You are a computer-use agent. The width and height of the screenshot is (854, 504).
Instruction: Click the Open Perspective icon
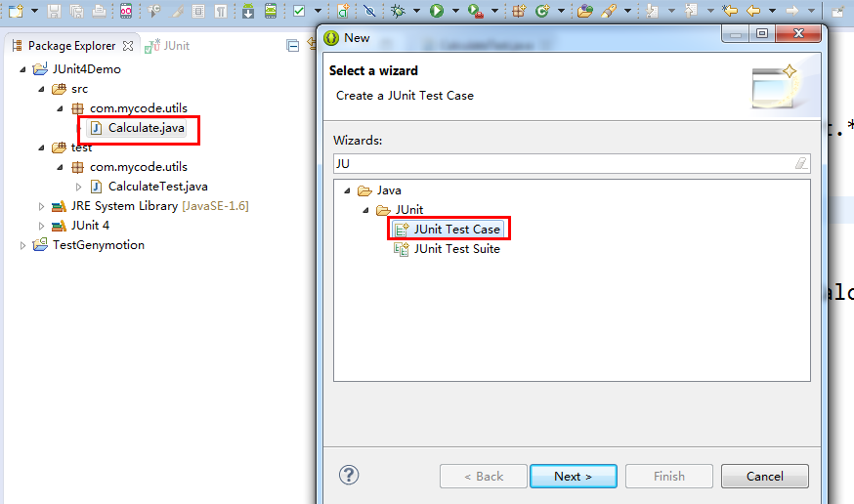[x=838, y=11]
